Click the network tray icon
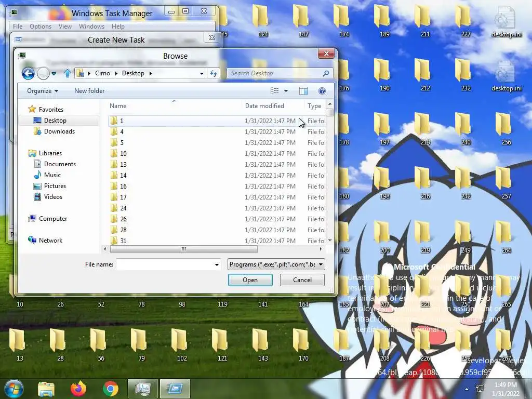532x399 pixels. pos(480,389)
